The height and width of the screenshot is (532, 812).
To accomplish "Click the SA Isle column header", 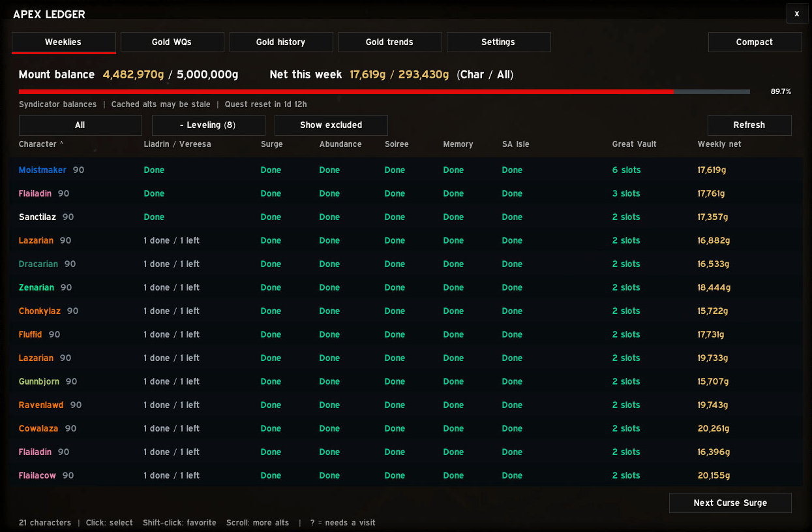I will [x=516, y=144].
